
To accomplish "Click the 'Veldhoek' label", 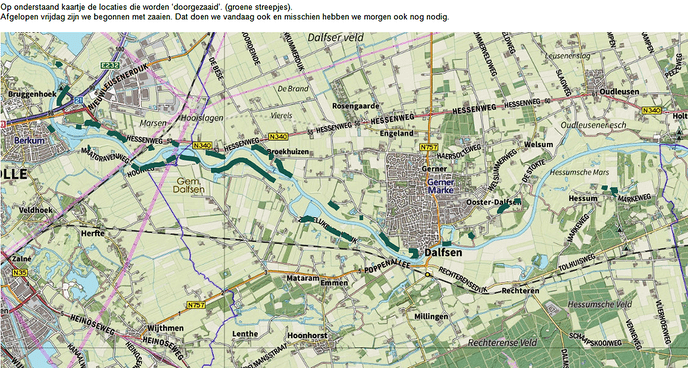I will point(36,210).
